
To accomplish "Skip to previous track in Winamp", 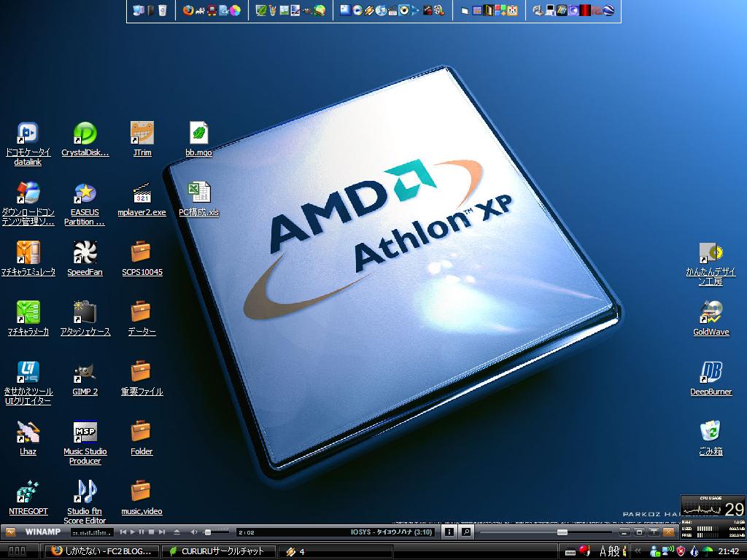I will tap(123, 532).
